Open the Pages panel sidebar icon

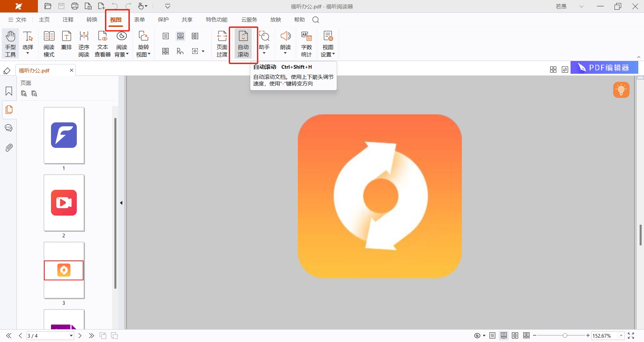[9, 110]
